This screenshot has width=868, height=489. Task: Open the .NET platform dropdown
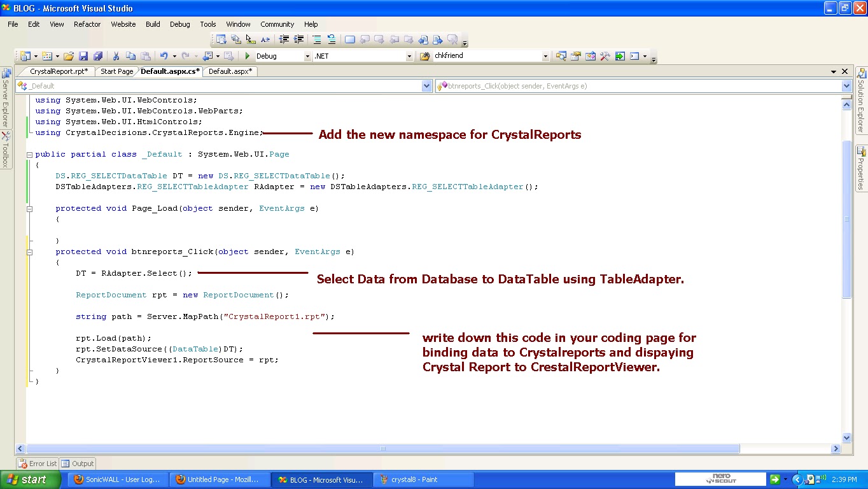409,56
